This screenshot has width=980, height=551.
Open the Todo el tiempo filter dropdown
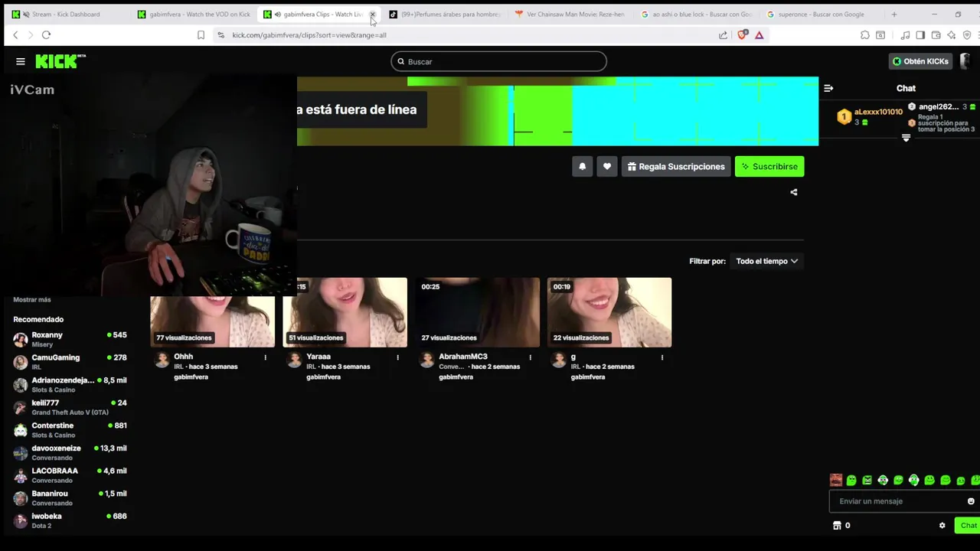[x=767, y=261]
